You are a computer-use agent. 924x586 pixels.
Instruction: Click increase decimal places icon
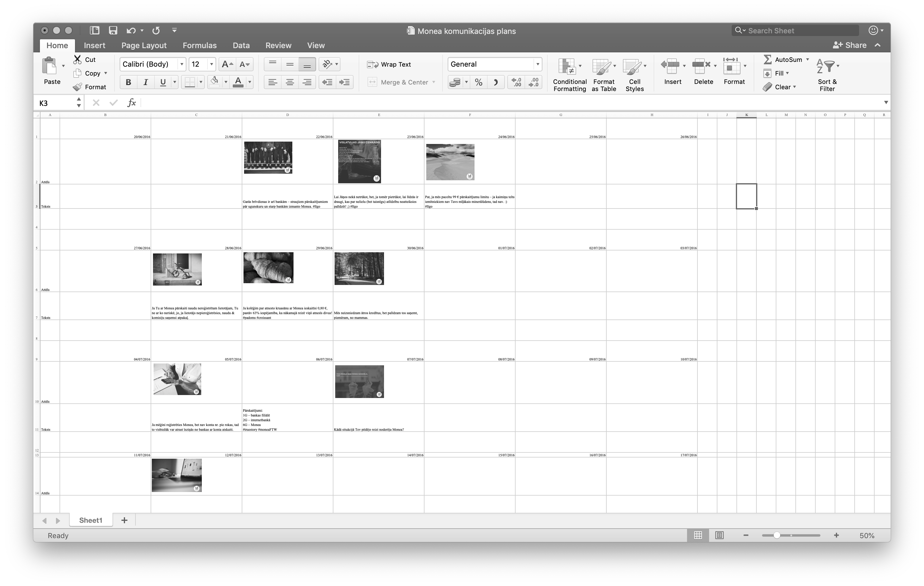point(516,82)
